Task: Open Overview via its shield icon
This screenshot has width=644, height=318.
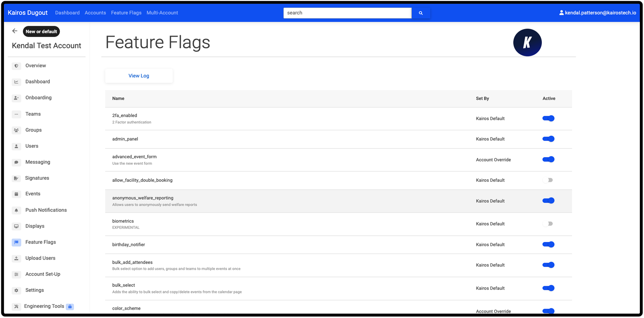Action: [x=16, y=66]
